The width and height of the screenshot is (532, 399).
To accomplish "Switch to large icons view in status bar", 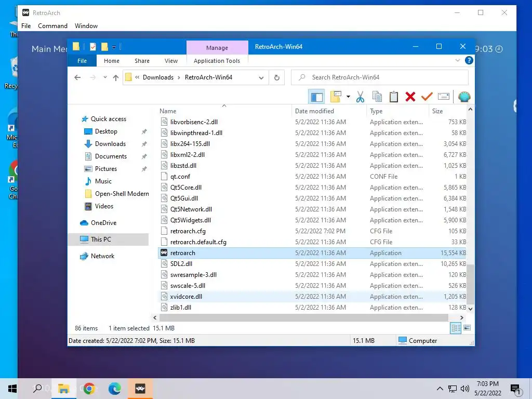I will [467, 328].
